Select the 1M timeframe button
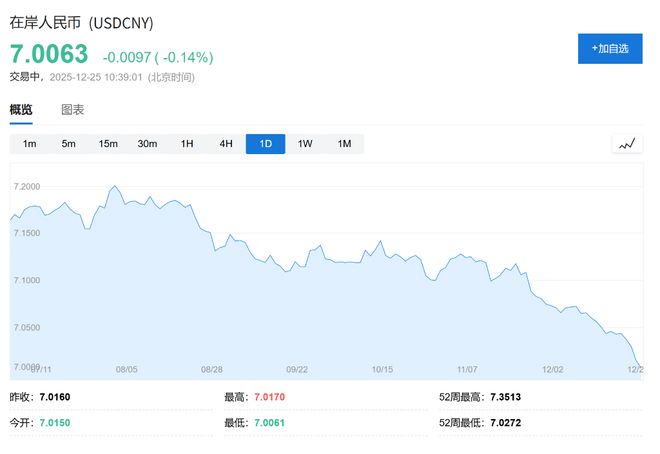Screen dimensions: 660x454 pyautogui.click(x=344, y=144)
